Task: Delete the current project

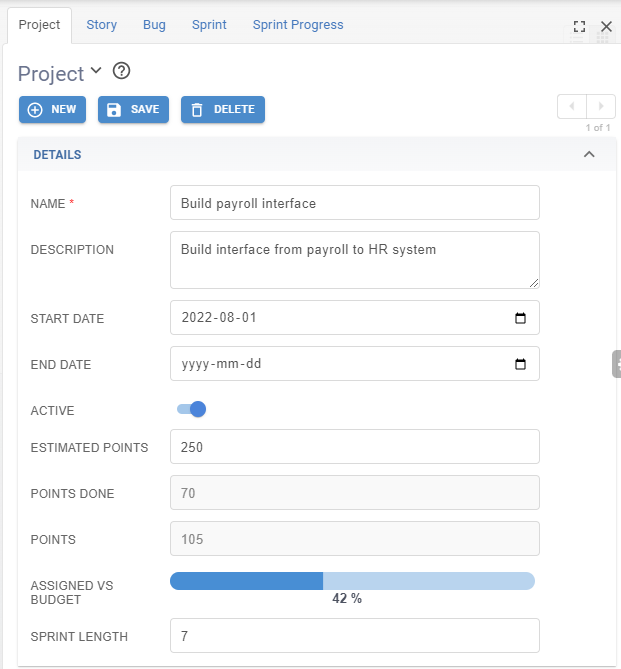Action: coord(223,110)
